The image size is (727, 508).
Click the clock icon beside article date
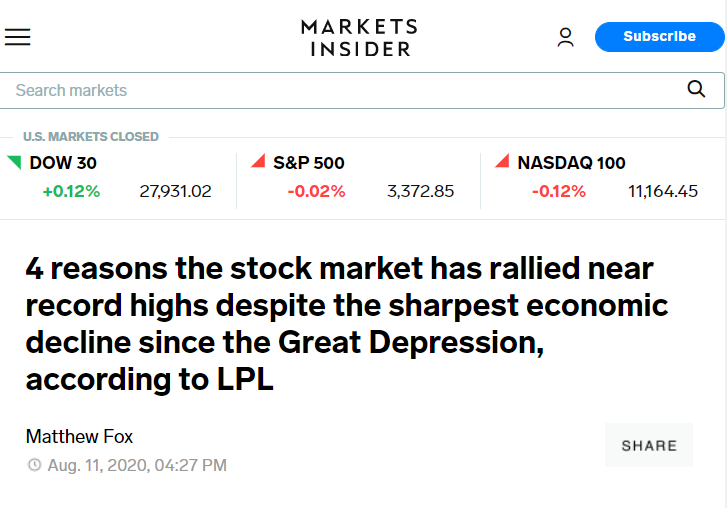[x=34, y=465]
